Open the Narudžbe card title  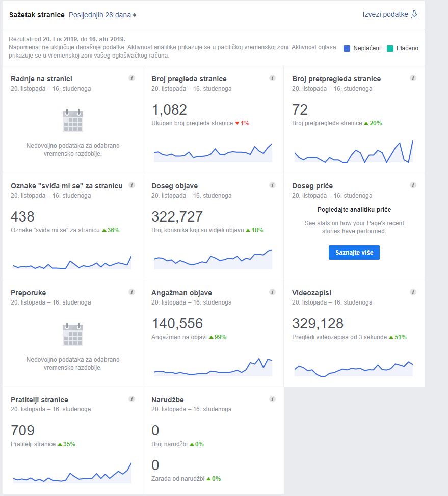tap(168, 400)
